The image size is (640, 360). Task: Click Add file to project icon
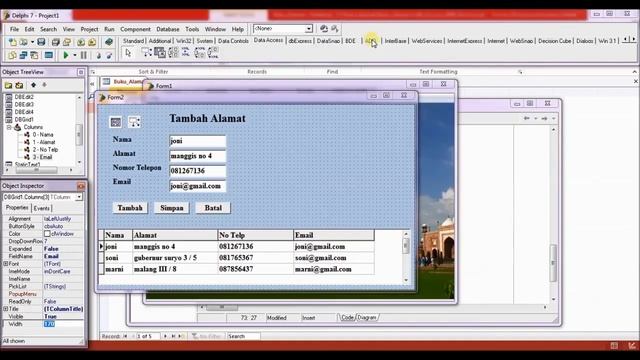pos(81,42)
